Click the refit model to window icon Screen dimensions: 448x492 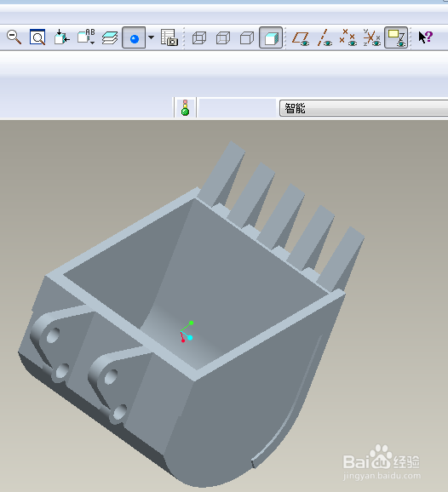tap(37, 37)
